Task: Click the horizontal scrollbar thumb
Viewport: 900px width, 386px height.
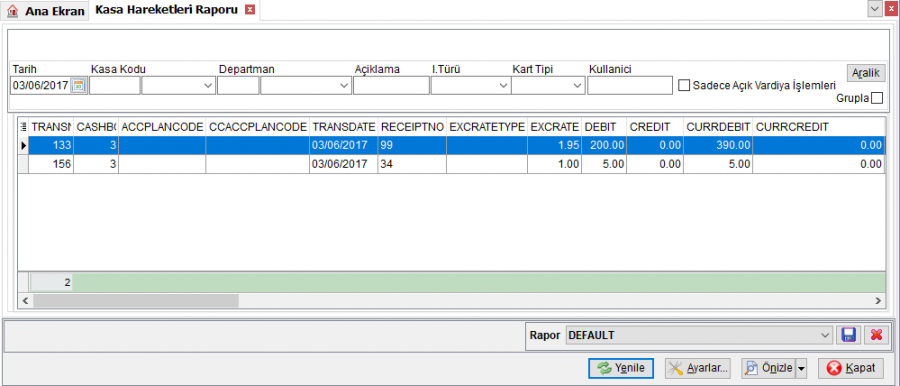Action: (x=135, y=300)
